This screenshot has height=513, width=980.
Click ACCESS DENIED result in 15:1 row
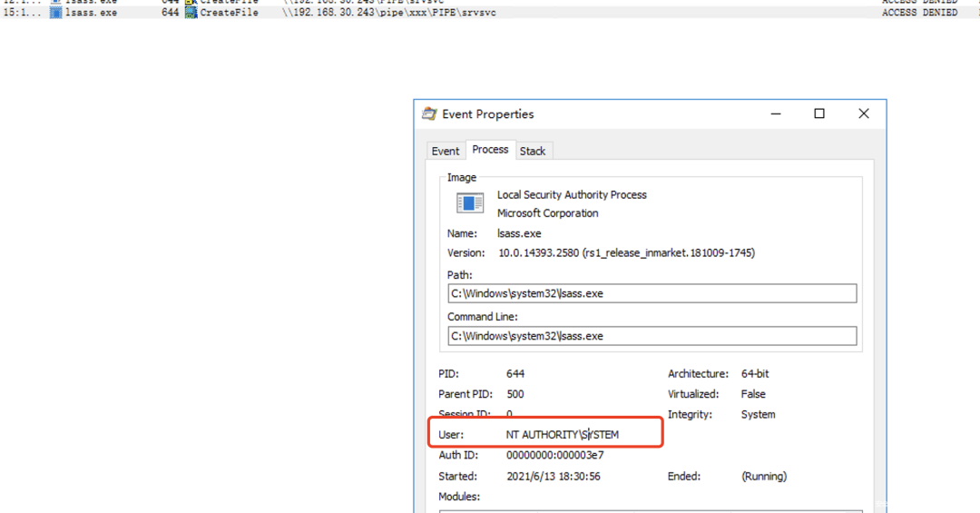(x=919, y=13)
